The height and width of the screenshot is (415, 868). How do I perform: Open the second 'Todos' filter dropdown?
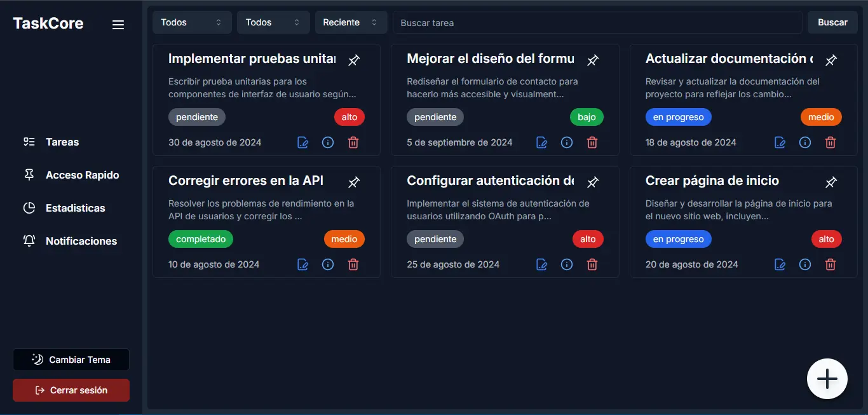pyautogui.click(x=273, y=22)
